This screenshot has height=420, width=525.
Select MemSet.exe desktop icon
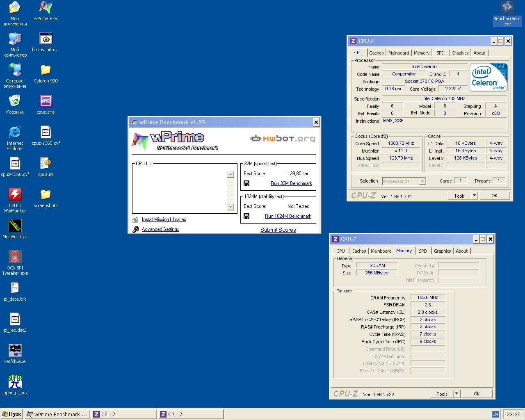15,229
